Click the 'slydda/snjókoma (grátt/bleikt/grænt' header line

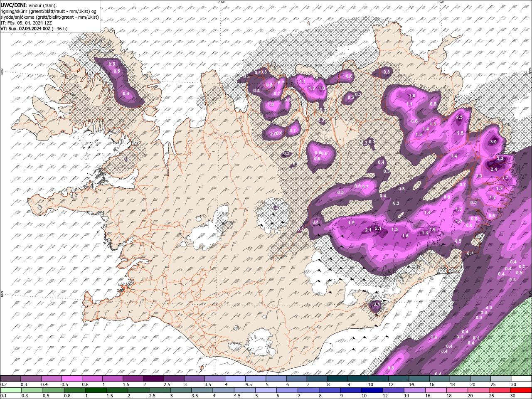point(49,17)
